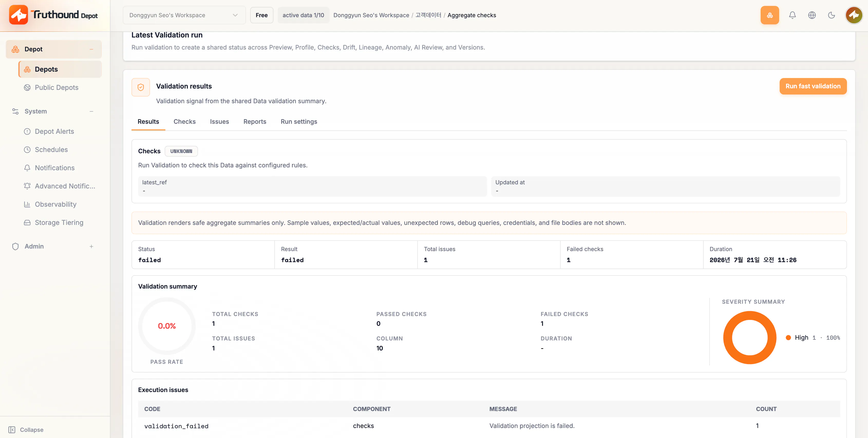This screenshot has height=438, width=868.
Task: Click the Truthound Depot logo icon
Action: (x=18, y=15)
